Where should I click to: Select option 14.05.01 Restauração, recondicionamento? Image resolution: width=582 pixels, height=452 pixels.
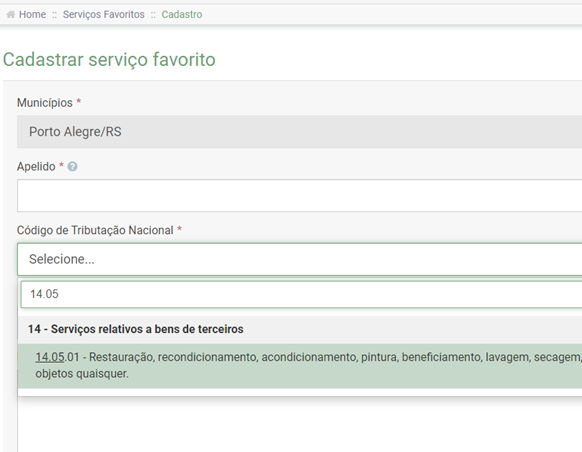click(300, 366)
